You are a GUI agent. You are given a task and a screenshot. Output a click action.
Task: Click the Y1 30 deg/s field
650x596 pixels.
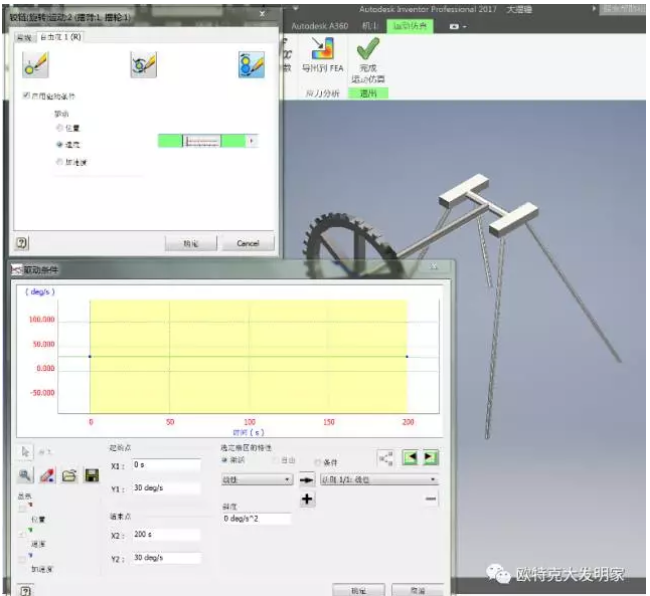166,488
